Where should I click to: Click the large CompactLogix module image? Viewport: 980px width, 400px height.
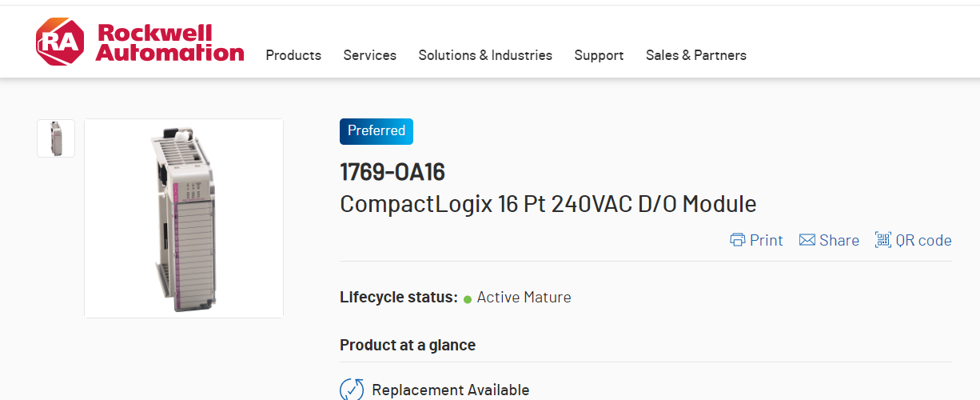184,218
